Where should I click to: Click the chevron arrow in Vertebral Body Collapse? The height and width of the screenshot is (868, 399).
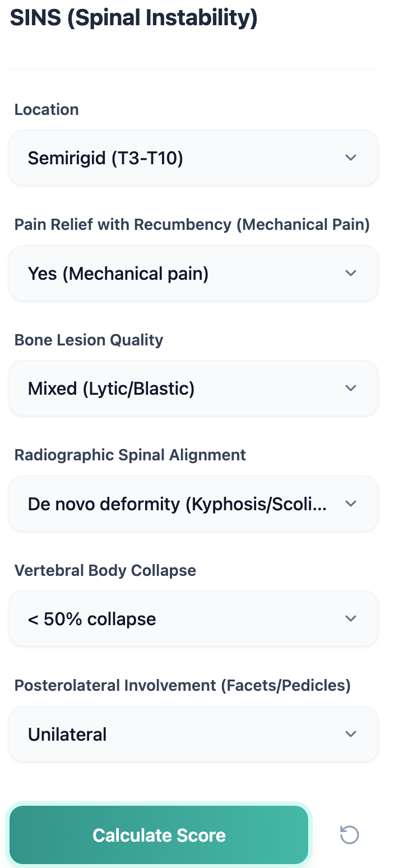[x=351, y=618]
